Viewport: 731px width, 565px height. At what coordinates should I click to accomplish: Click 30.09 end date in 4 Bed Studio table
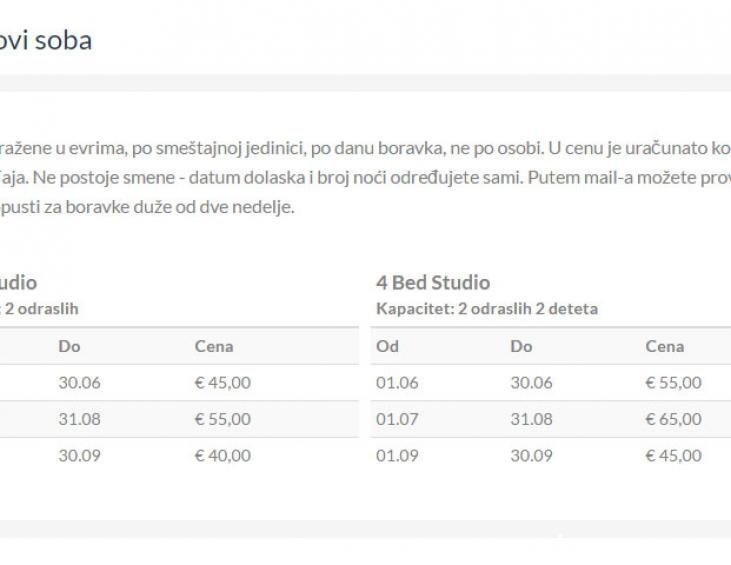pyautogui.click(x=530, y=455)
